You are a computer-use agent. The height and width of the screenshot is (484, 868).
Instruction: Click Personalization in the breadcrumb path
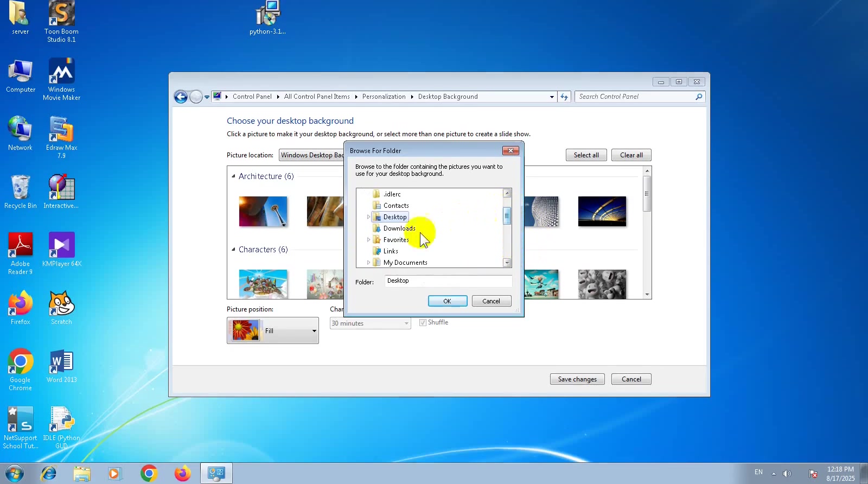pyautogui.click(x=384, y=97)
